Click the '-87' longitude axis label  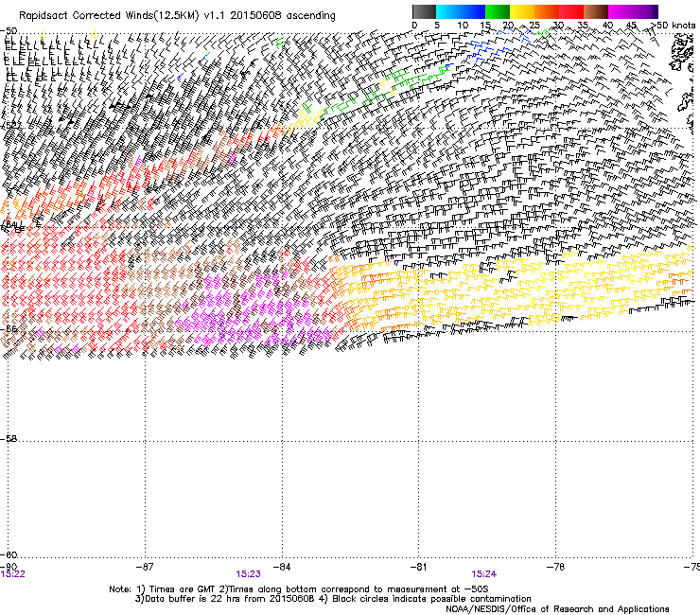pos(145,567)
